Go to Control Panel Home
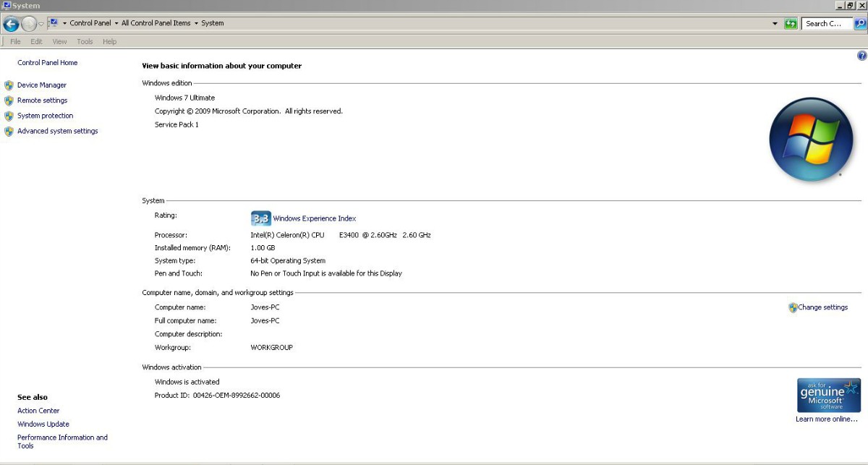Image resolution: width=868 pixels, height=465 pixels. [x=47, y=63]
